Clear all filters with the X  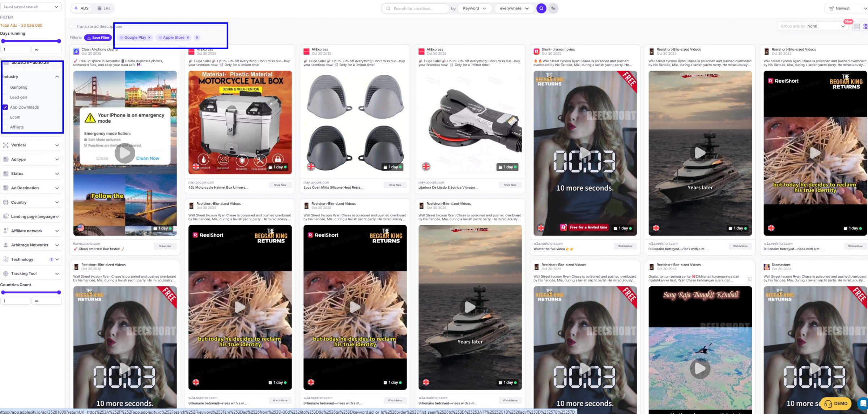pos(197,38)
